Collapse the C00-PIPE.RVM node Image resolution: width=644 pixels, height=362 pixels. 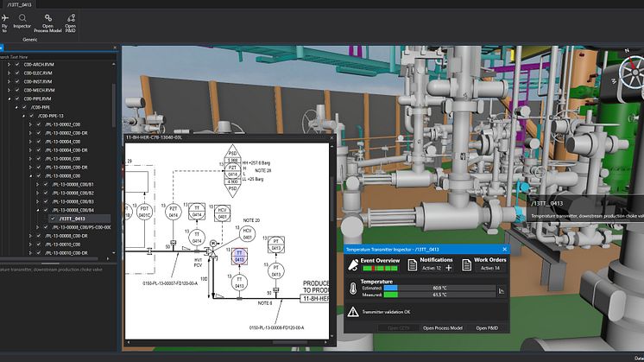[9, 98]
